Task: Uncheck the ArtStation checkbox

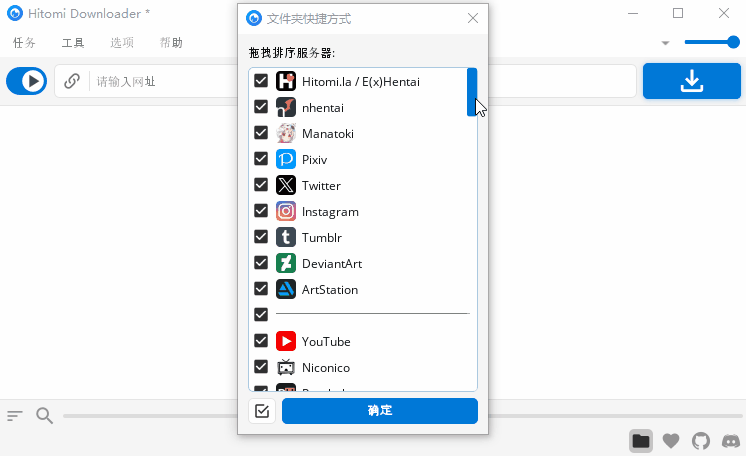Action: pos(261,288)
